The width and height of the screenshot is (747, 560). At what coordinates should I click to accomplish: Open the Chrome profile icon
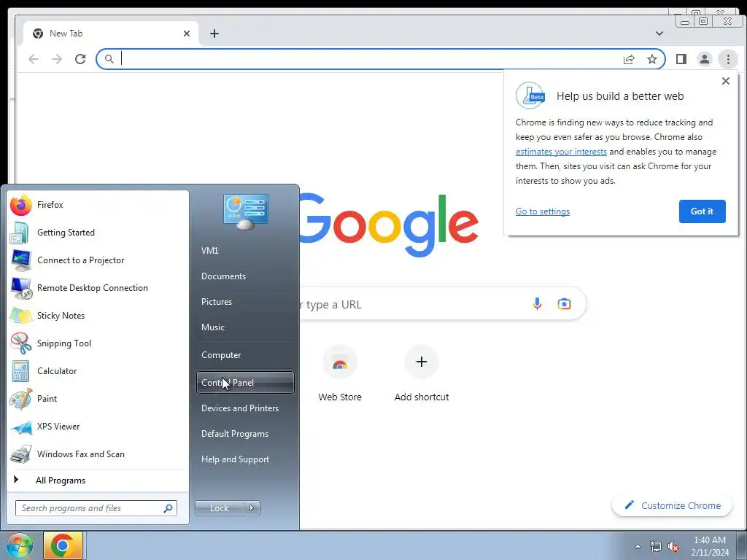click(x=705, y=59)
